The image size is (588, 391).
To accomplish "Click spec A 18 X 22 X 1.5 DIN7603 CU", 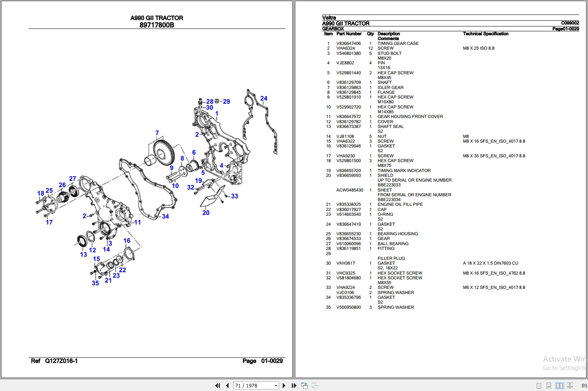I will click(491, 263).
